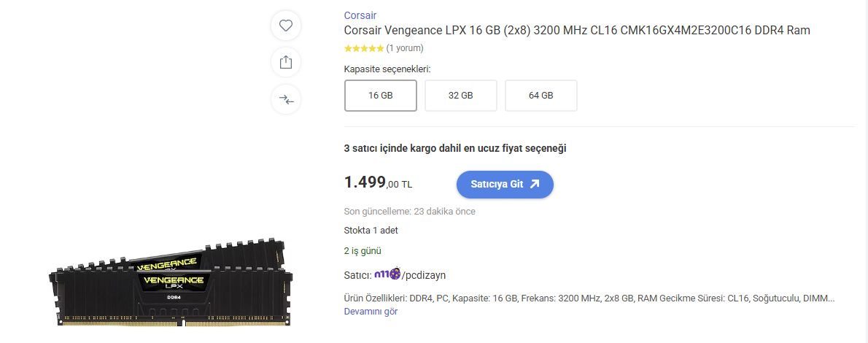
Task: Click the five-star rating icons
Action: coord(363,48)
